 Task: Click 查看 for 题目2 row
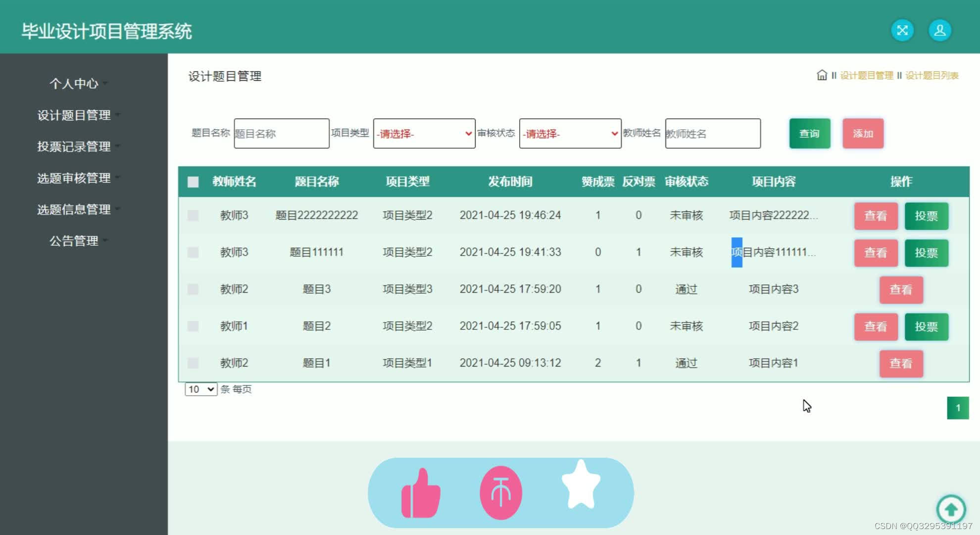[x=876, y=326]
